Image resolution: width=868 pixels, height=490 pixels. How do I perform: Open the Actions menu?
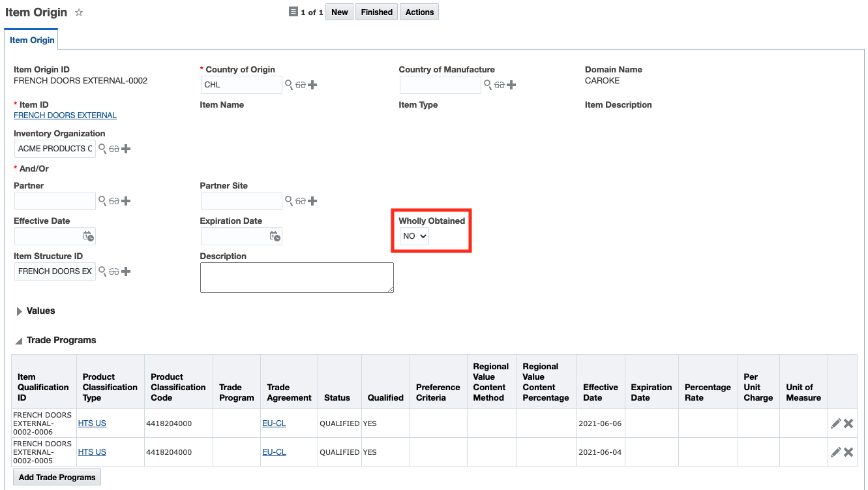coord(419,12)
